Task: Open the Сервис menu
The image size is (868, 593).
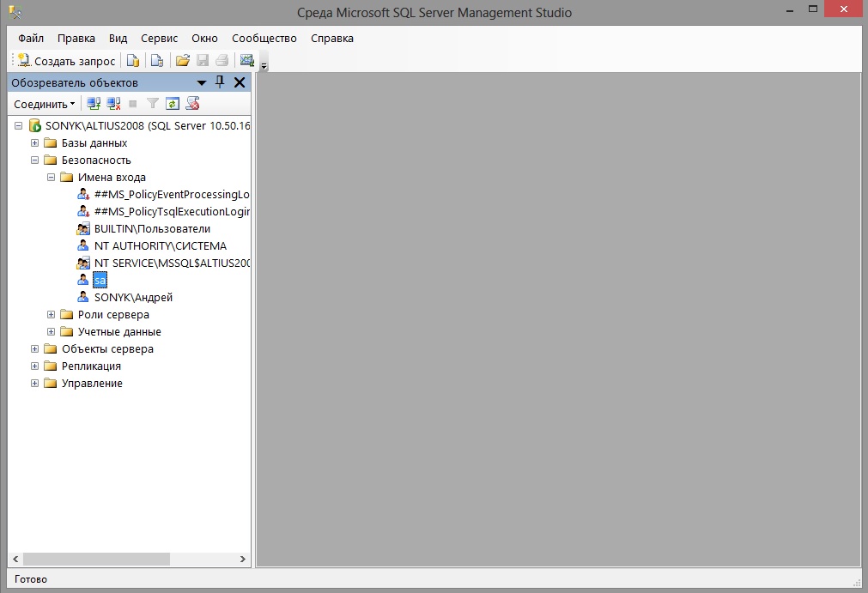Action: pos(160,38)
